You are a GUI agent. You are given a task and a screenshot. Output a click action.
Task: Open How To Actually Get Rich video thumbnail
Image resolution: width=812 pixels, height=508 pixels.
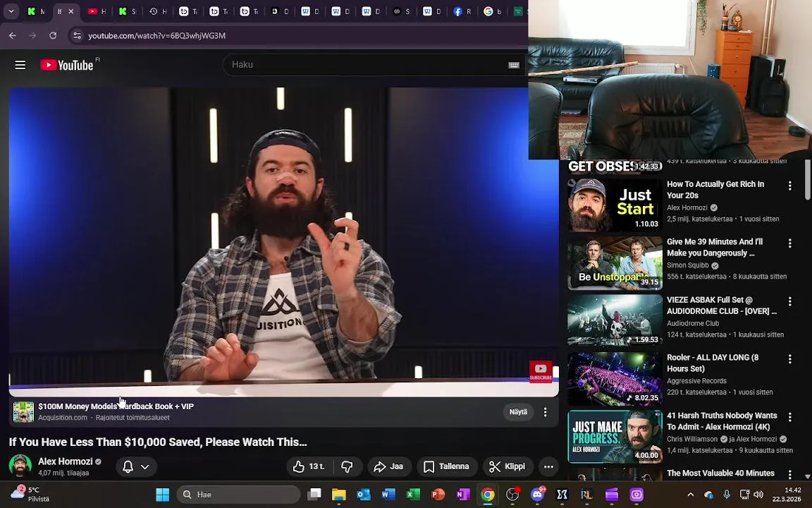pyautogui.click(x=615, y=205)
